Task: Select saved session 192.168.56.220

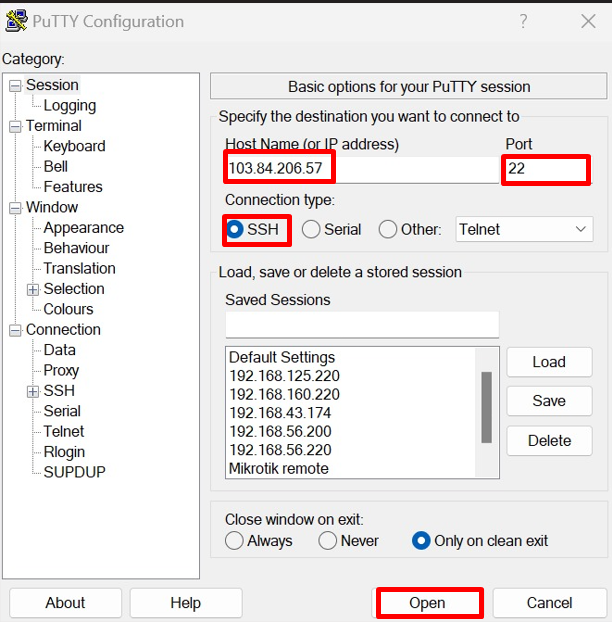Action: click(x=280, y=450)
